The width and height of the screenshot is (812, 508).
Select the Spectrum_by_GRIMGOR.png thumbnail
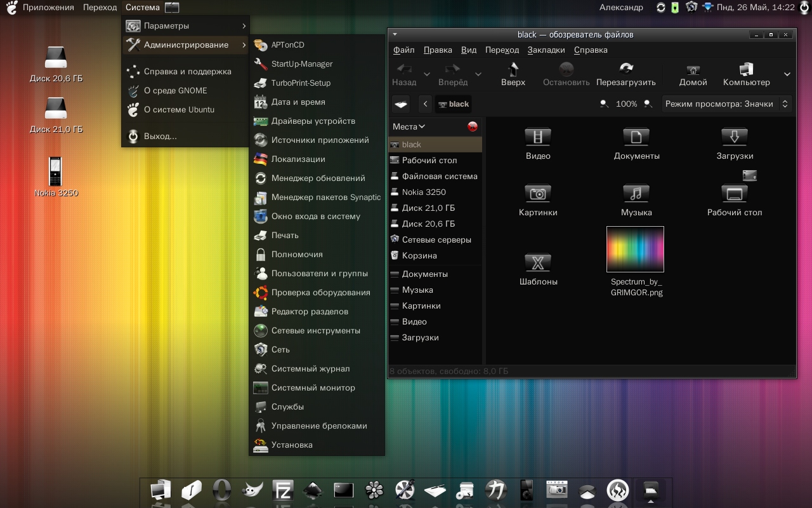coord(636,250)
